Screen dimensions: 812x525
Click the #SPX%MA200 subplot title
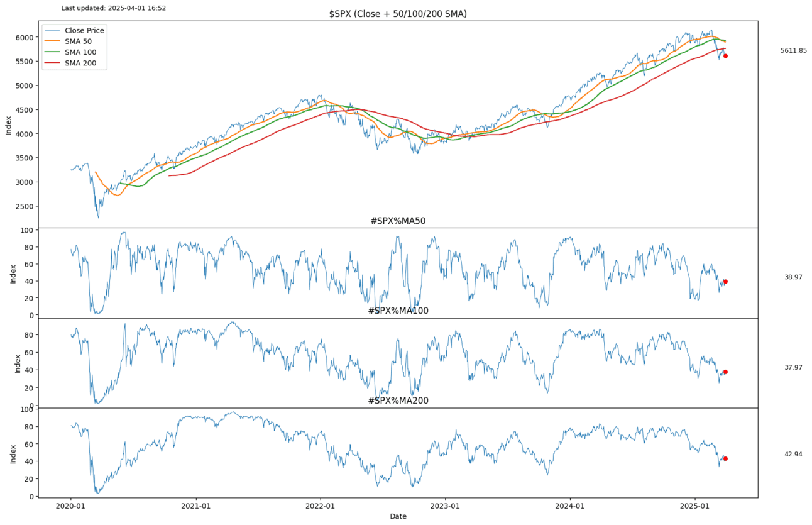(x=398, y=401)
